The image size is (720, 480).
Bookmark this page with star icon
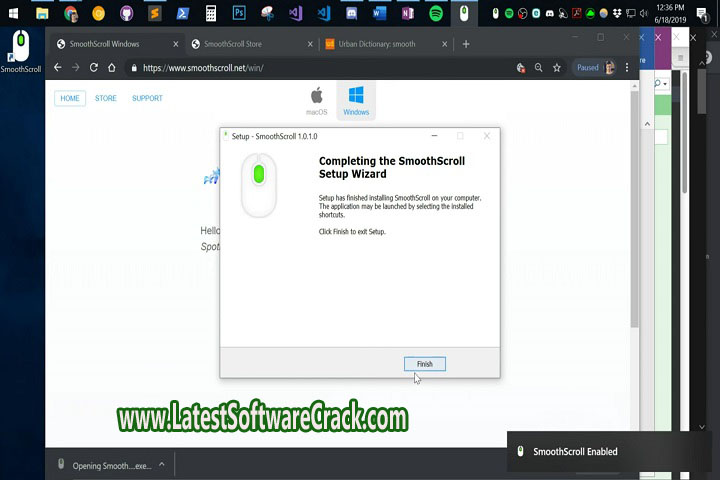[557, 68]
